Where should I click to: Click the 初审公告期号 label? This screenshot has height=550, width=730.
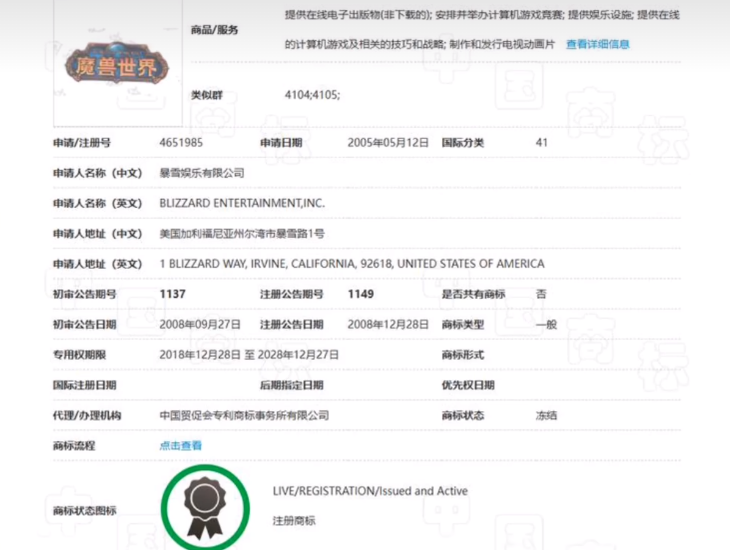coord(84,294)
